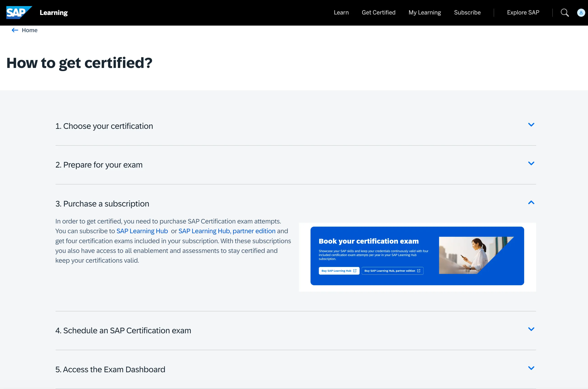This screenshot has height=389, width=588.
Task: Expand Schedule an SAP Certification exam chevron
Action: (531, 329)
